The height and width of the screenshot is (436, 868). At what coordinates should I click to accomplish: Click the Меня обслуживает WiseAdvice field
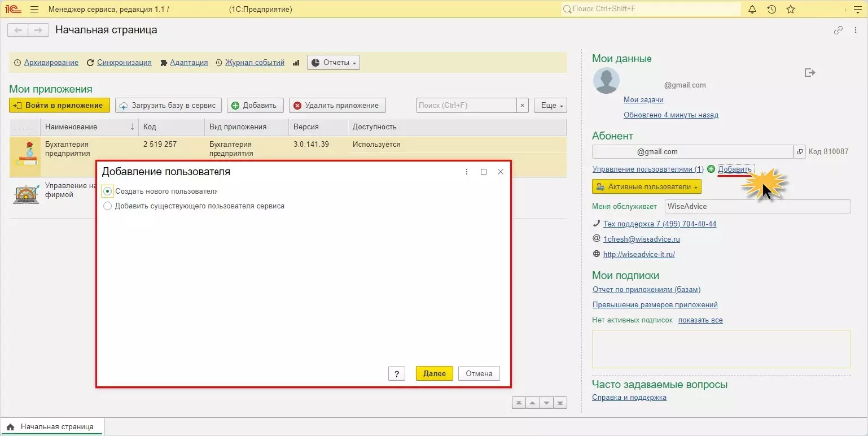tap(757, 207)
